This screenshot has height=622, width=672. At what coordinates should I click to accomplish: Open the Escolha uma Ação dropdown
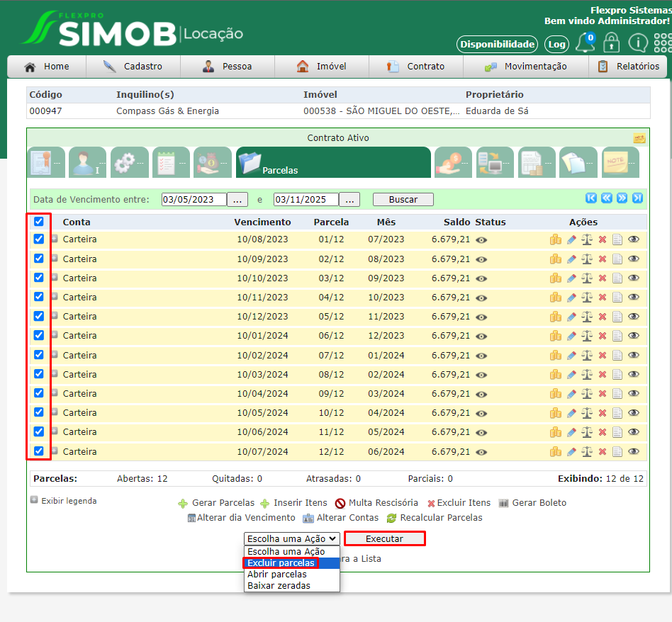292,538
